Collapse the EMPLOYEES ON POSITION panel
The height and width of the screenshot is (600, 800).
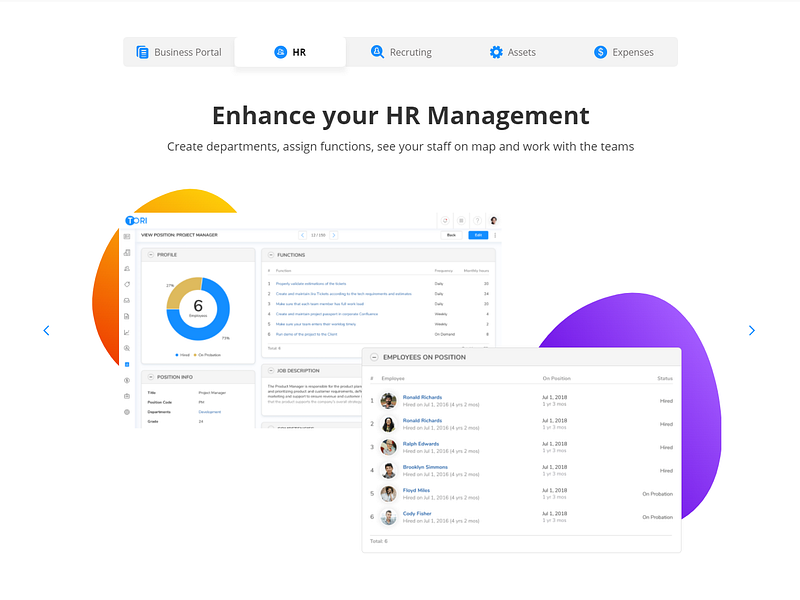pos(373,356)
